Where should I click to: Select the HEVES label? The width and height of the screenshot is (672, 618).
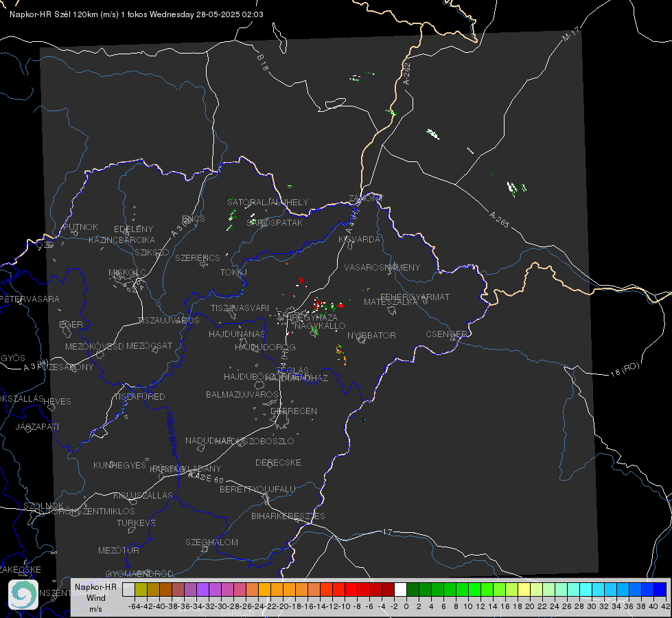57,402
